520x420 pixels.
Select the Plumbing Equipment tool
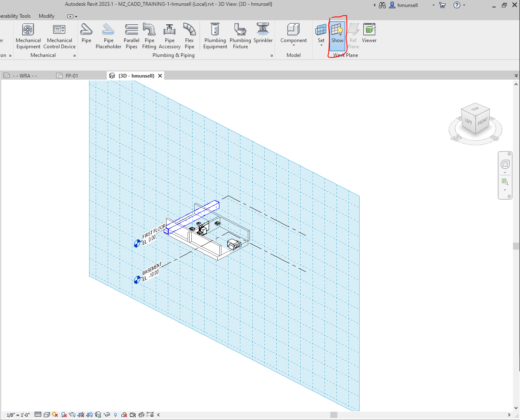coord(215,36)
